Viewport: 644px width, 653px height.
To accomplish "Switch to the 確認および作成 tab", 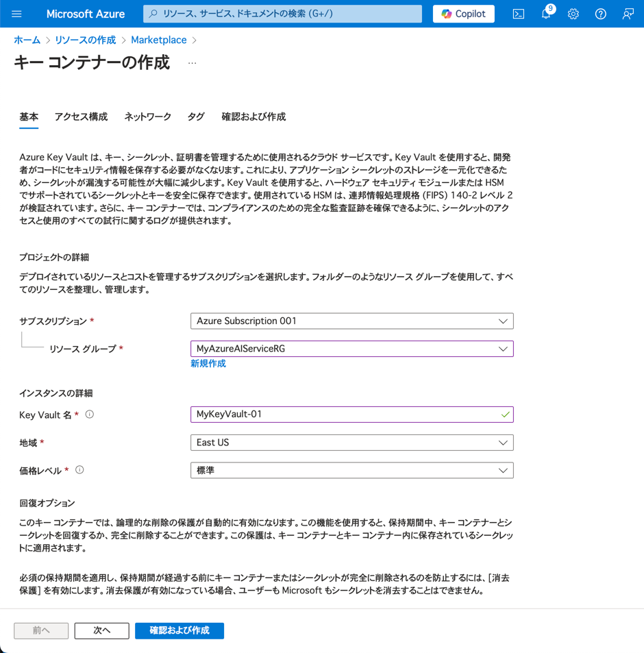I will (253, 116).
